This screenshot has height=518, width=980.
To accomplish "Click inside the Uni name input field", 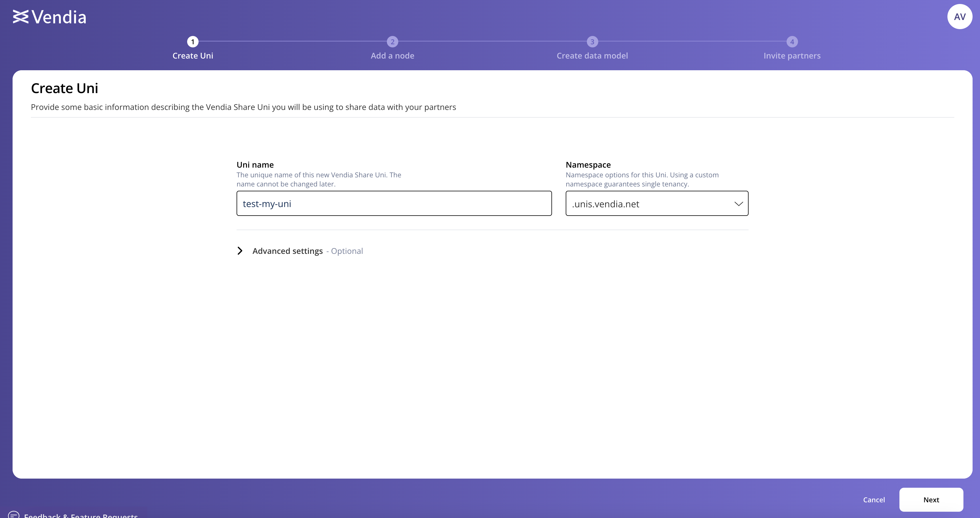I will click(394, 203).
